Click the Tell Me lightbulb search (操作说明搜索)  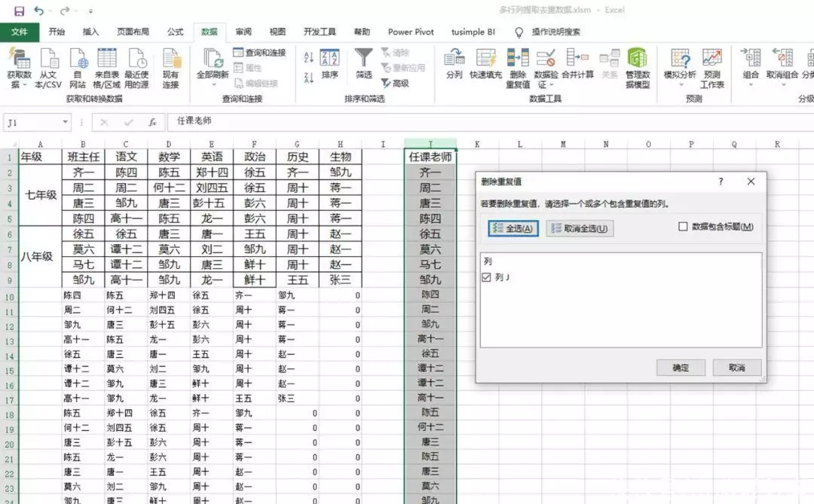(x=549, y=32)
